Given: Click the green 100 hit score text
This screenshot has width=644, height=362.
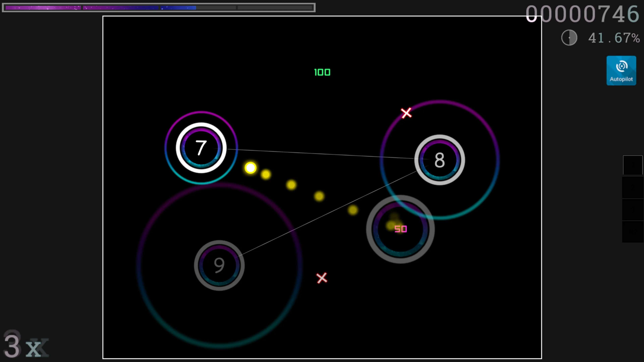Looking at the screenshot, I should 322,72.
